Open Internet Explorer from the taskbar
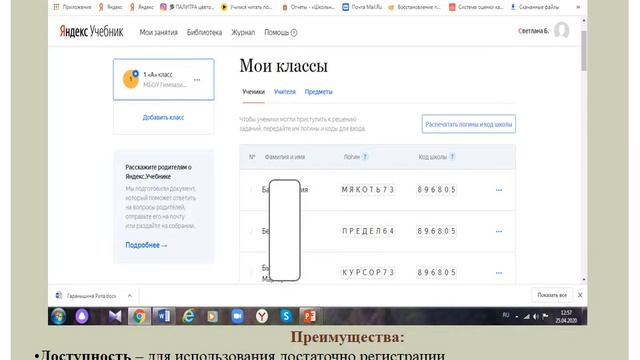The height and width of the screenshot is (360, 640). (188, 316)
